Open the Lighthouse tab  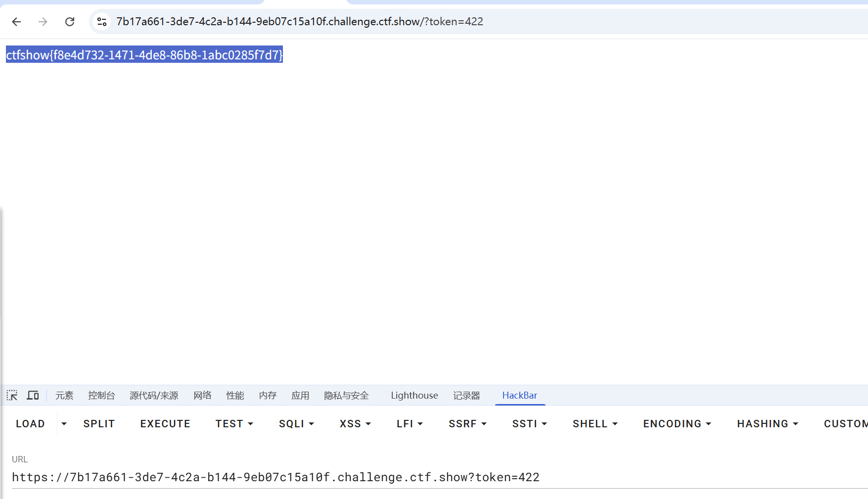pos(414,395)
